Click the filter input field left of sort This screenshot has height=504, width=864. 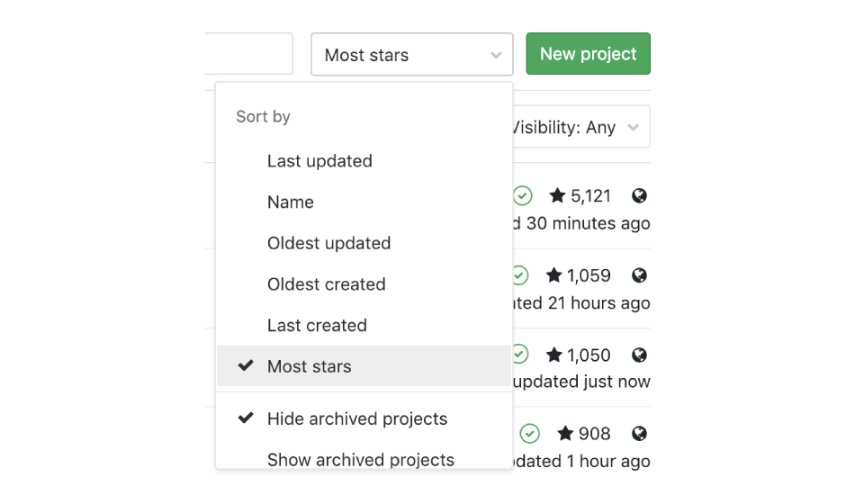coord(248,53)
